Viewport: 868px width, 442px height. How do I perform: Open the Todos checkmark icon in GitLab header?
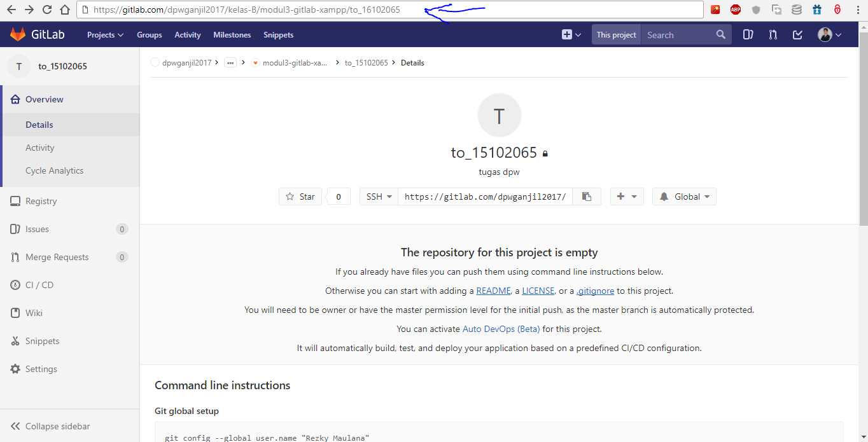coord(797,34)
